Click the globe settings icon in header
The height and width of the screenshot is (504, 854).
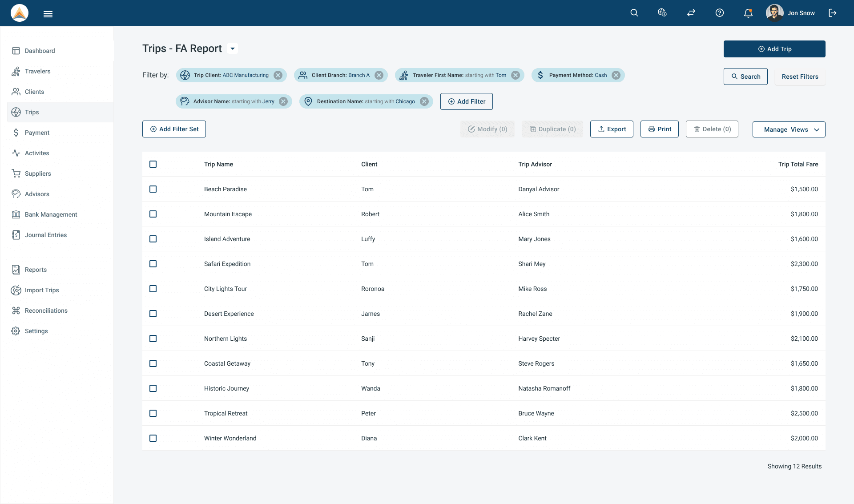[662, 13]
